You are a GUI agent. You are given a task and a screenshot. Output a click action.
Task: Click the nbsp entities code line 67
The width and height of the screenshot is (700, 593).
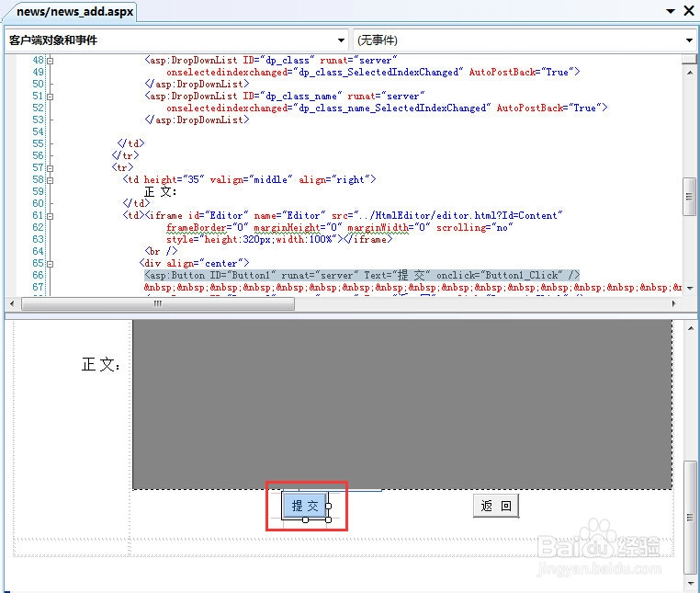(413, 288)
